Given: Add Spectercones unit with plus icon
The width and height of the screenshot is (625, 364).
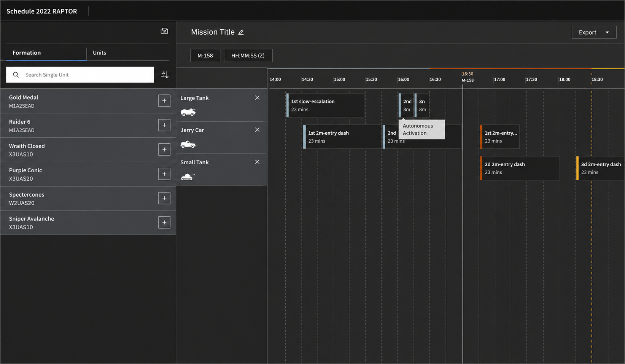Looking at the screenshot, I should click(164, 198).
